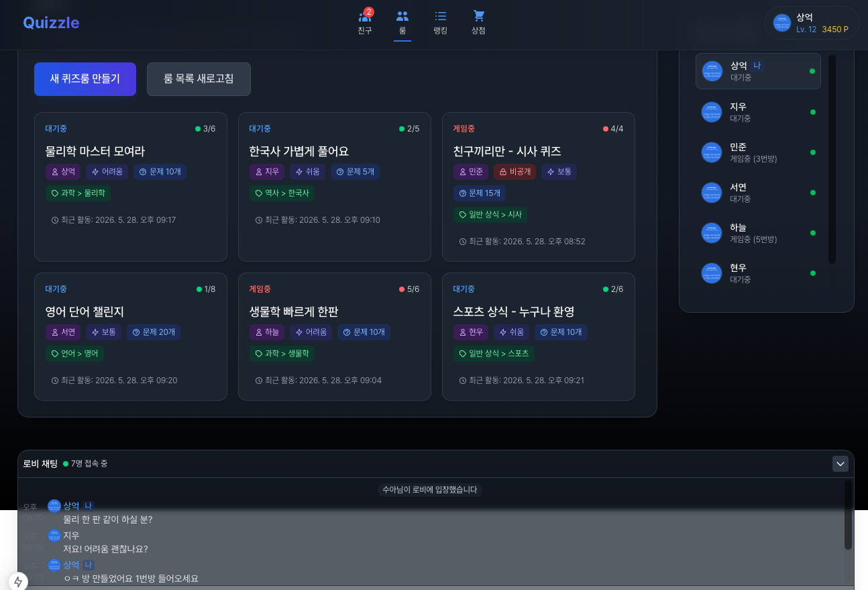Click 문제 15개 question count tag
This screenshot has width=868, height=590.
pyautogui.click(x=480, y=193)
